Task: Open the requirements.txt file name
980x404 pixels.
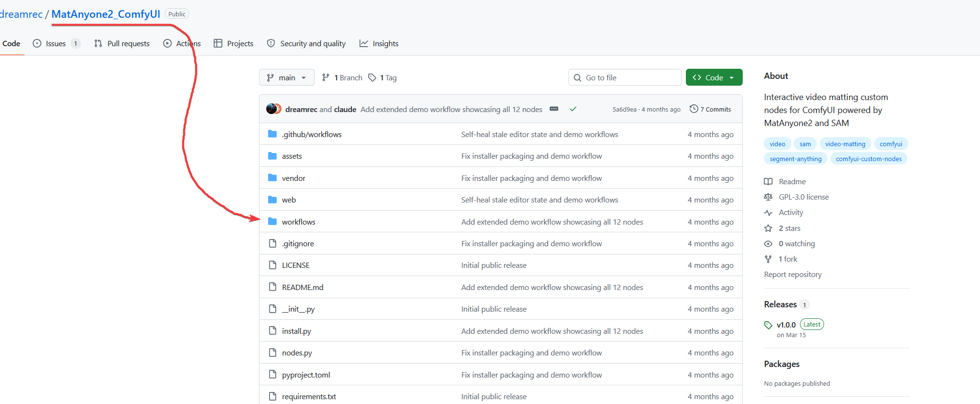Action: point(309,397)
